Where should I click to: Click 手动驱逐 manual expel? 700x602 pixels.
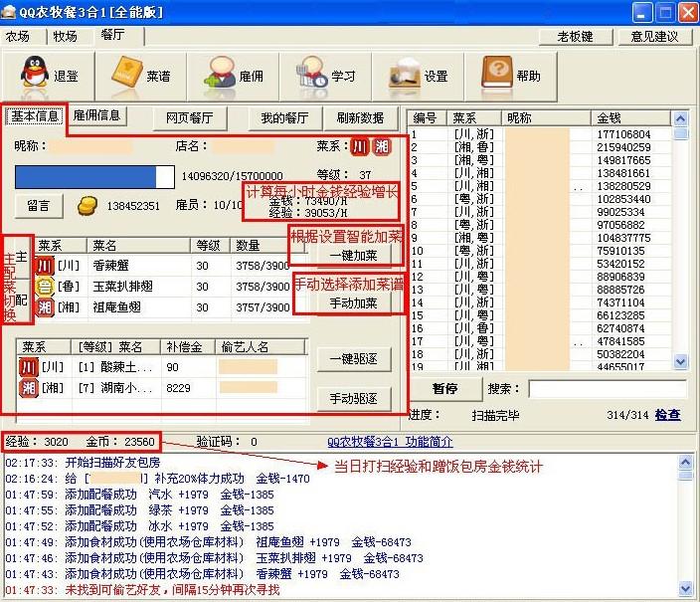pyautogui.click(x=354, y=398)
